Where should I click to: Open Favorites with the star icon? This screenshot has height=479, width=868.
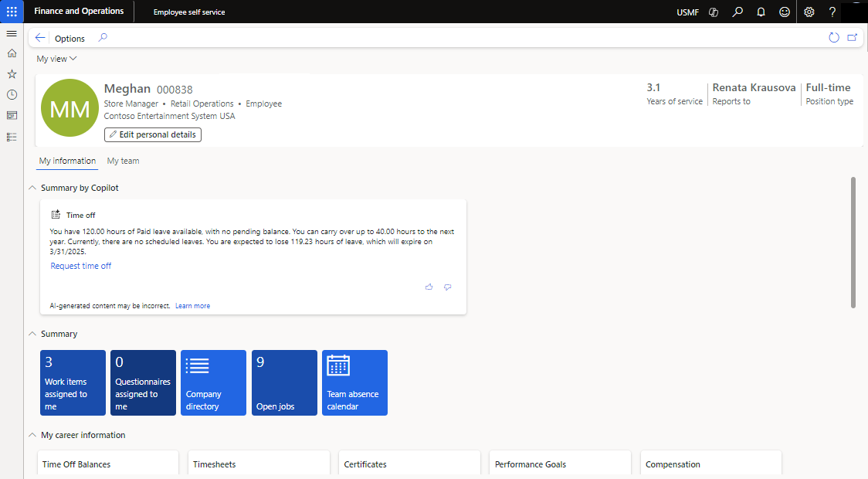[11, 74]
